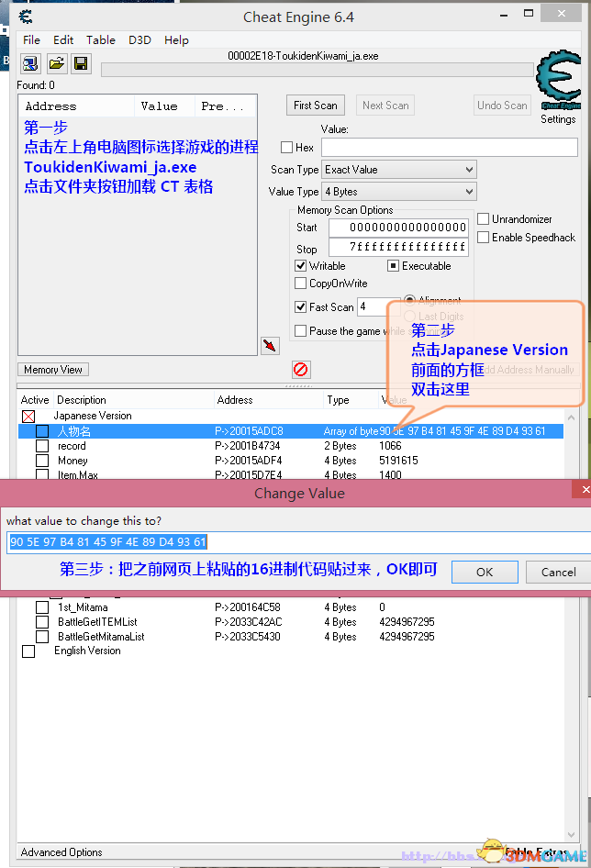This screenshot has width=591, height=868.
Task: Click the Next Scan button
Action: click(x=385, y=106)
